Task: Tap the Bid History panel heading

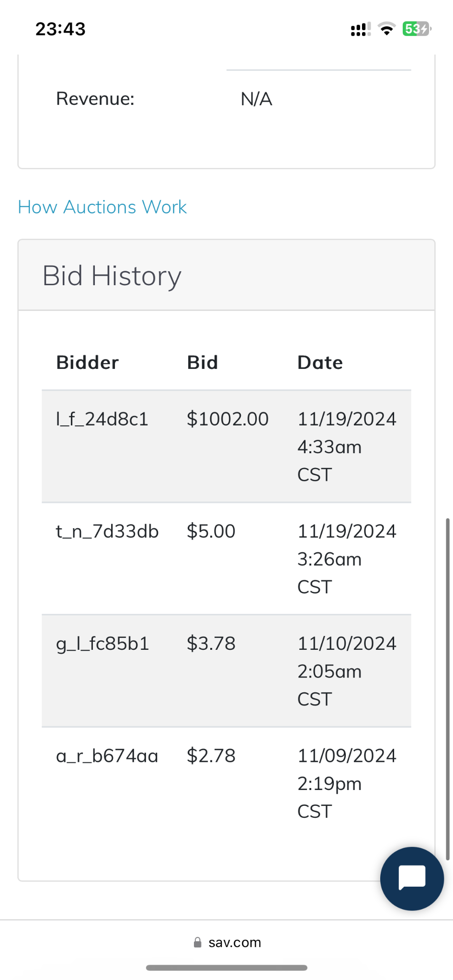Action: [x=112, y=276]
